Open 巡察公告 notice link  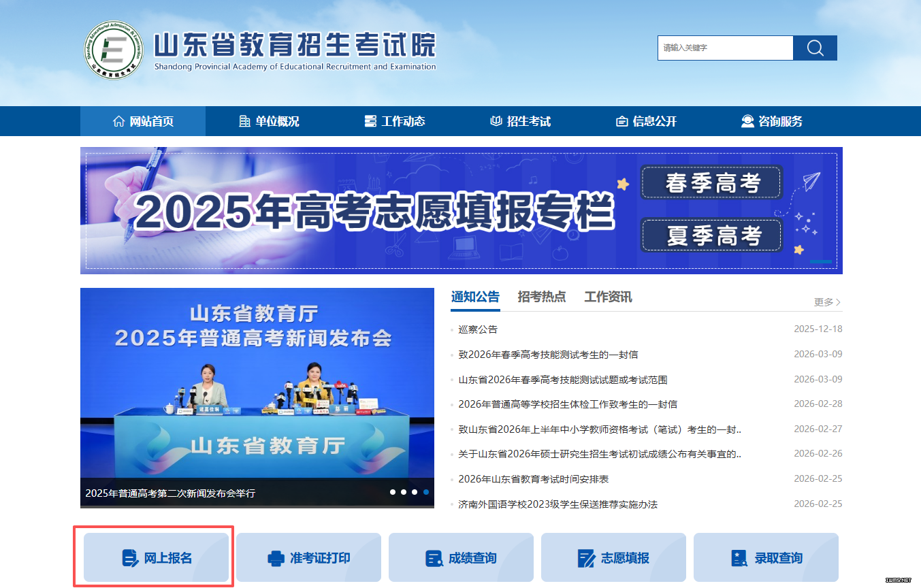(478, 329)
